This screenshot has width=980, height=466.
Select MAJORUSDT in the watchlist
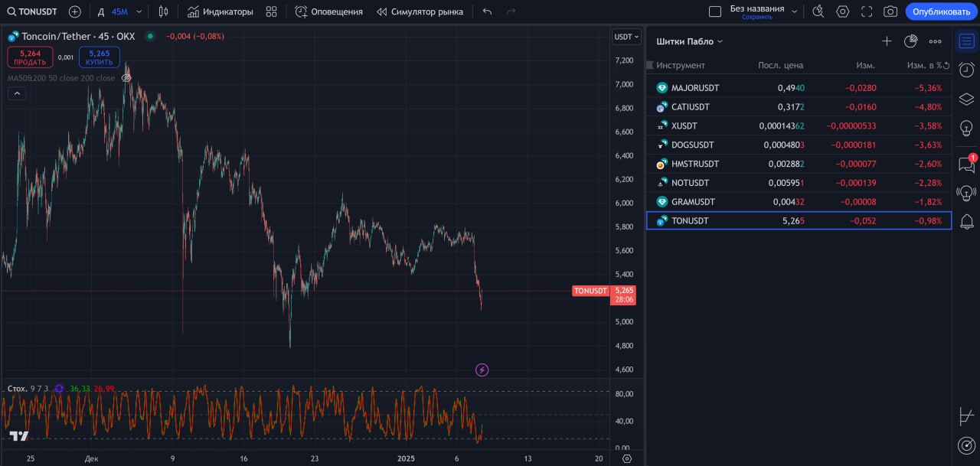click(799, 88)
